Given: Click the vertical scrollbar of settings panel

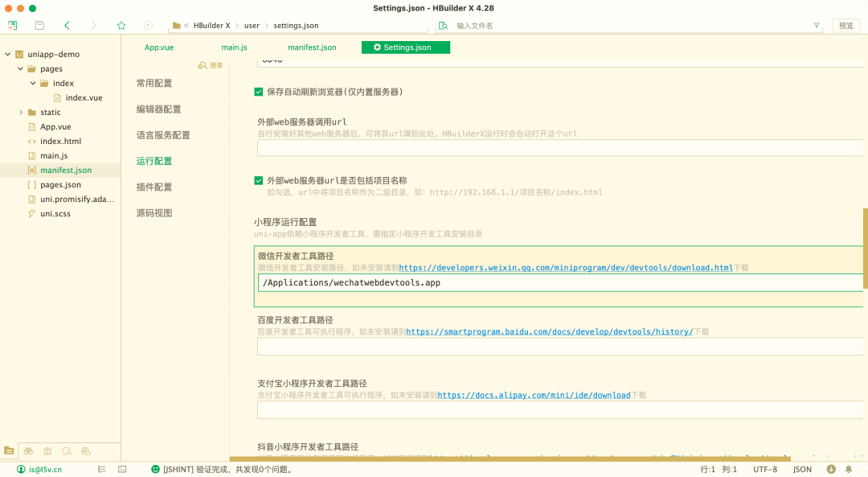Looking at the screenshot, I should [x=866, y=249].
